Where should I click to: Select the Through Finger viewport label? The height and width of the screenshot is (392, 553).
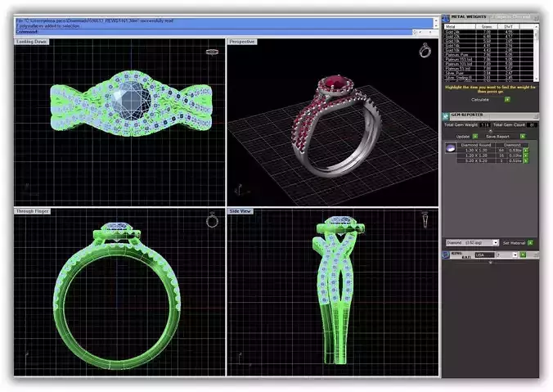[33, 211]
